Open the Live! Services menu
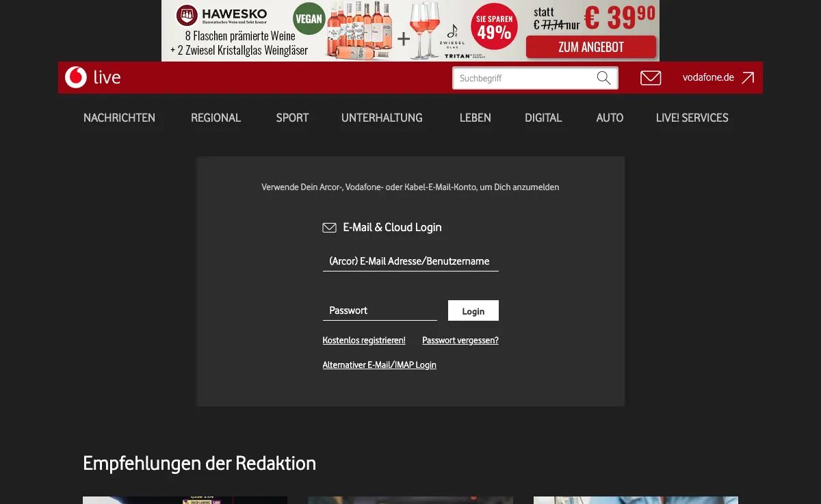This screenshot has height=504, width=821. pos(692,118)
